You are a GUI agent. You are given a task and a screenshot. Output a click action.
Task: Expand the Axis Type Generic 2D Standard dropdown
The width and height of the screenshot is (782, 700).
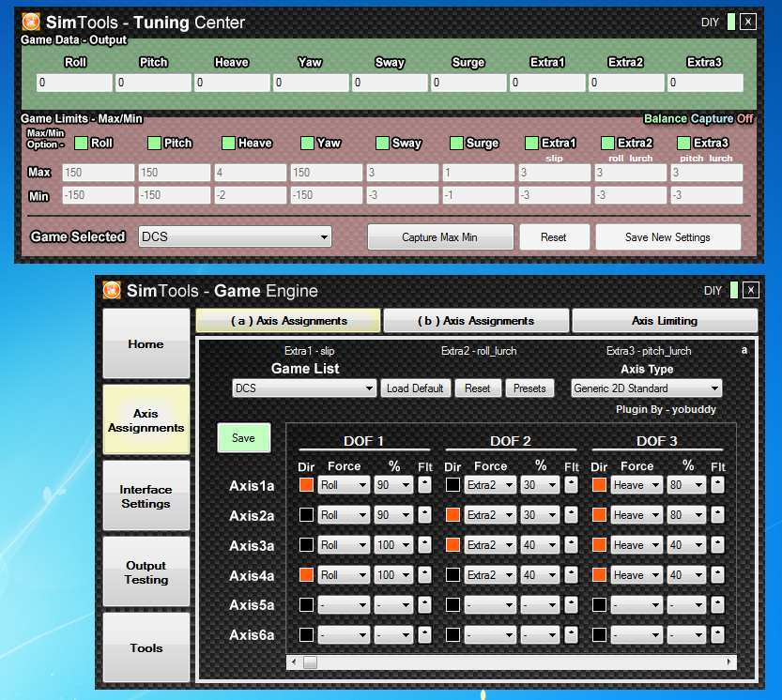[x=647, y=388]
